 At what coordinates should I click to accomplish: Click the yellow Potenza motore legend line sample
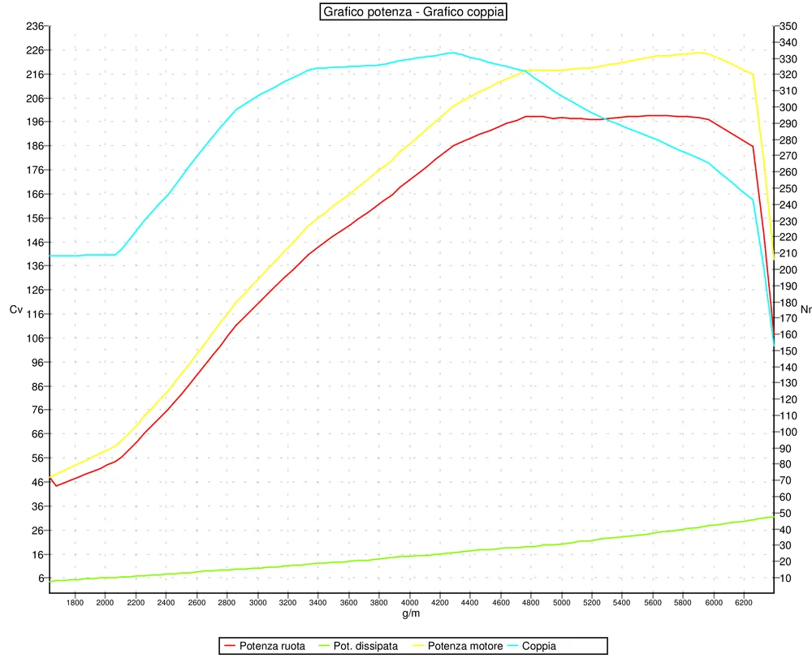(420, 647)
